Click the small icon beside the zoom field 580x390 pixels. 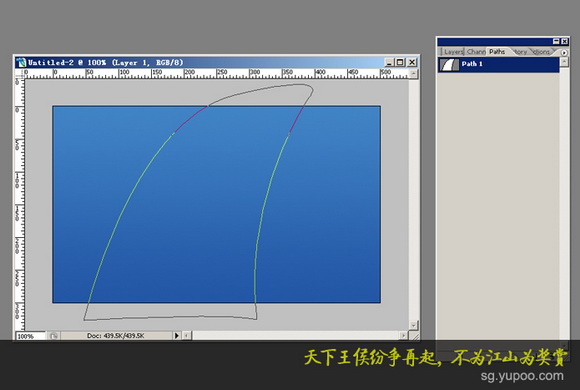pyautogui.click(x=54, y=336)
